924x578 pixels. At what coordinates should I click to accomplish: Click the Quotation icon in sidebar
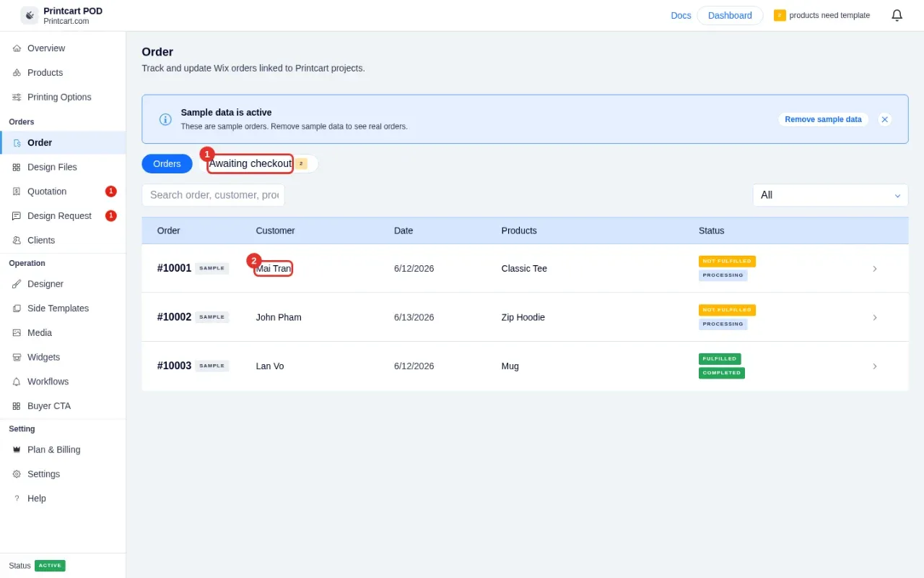[17, 191]
